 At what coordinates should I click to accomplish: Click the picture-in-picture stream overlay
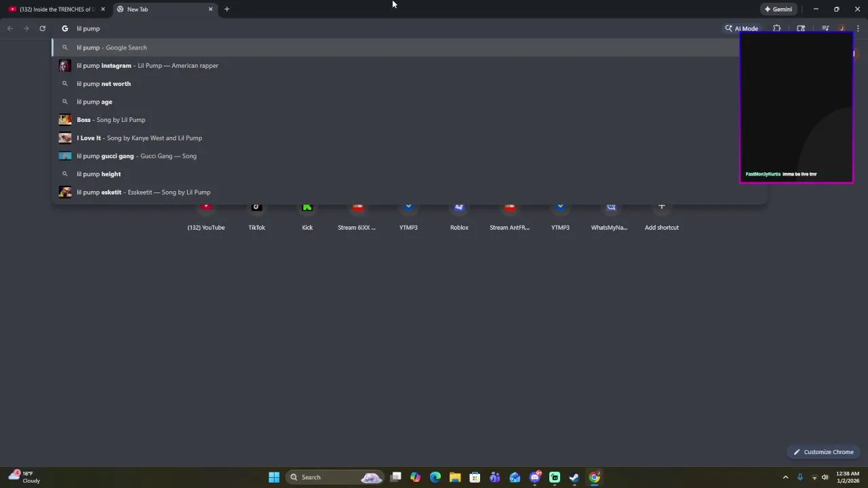pos(796,108)
